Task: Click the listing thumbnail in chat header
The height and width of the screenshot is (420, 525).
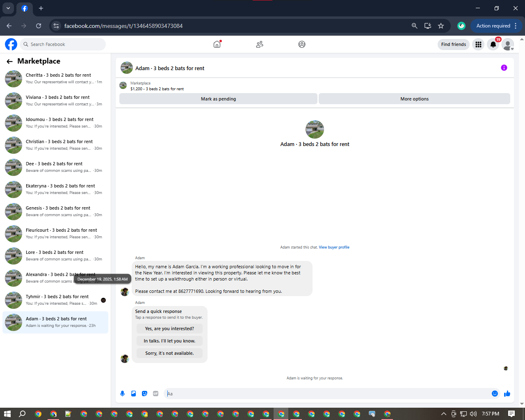Action: 127,68
